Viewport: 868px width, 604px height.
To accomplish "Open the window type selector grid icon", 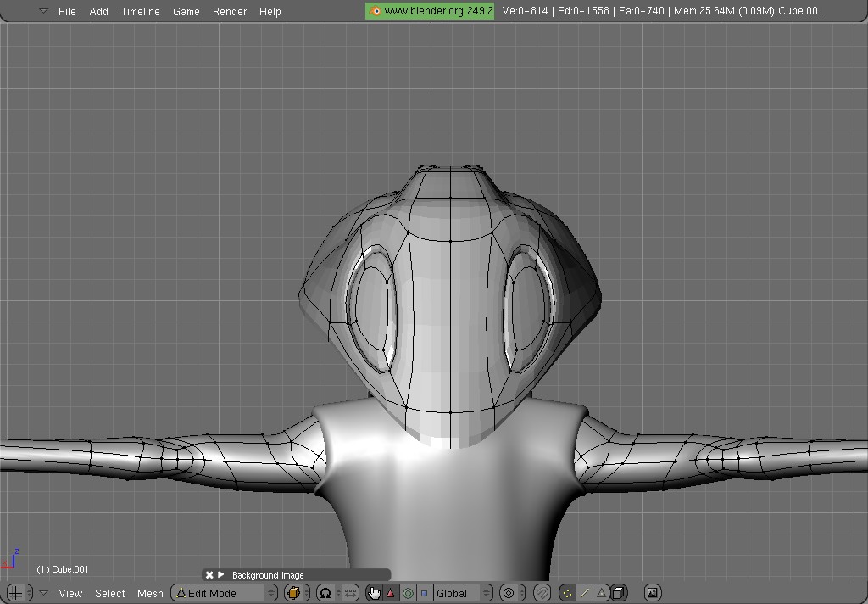I will 19,593.
